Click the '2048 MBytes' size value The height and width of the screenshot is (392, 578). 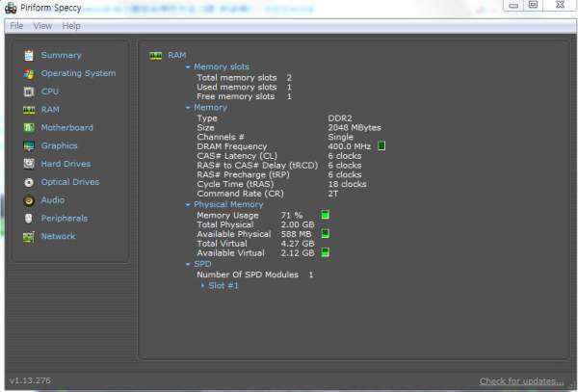(x=355, y=127)
